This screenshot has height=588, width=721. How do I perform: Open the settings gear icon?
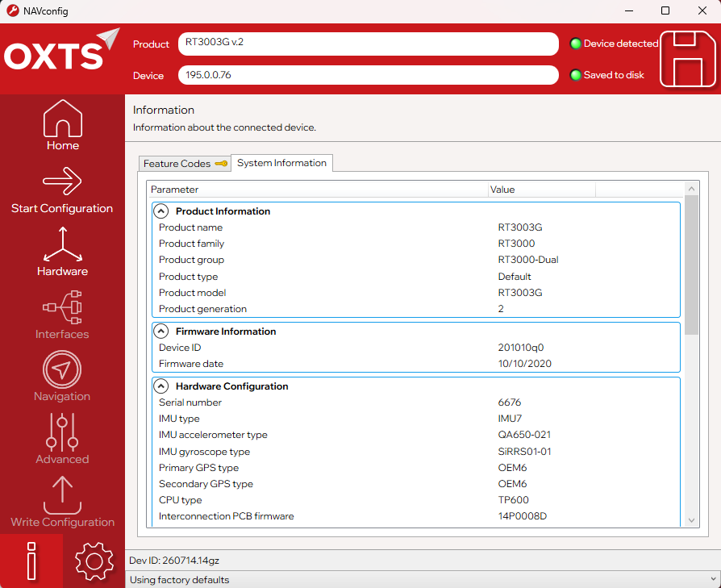[x=94, y=561]
